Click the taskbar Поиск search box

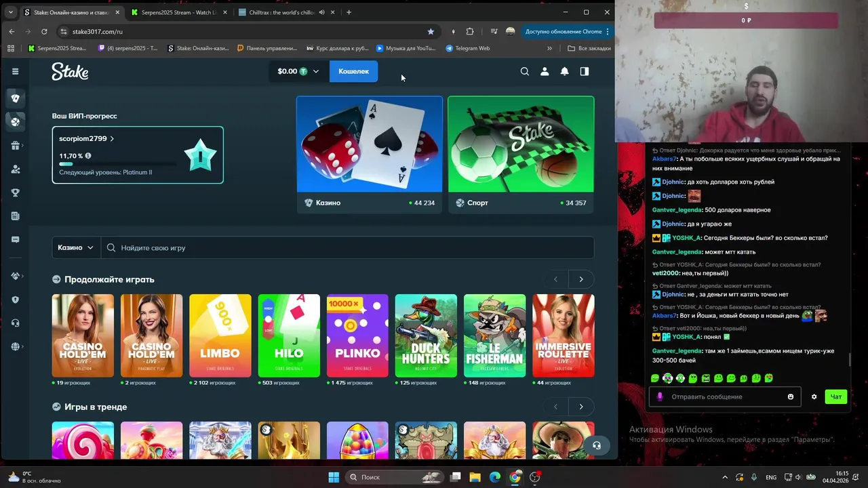[394, 477]
